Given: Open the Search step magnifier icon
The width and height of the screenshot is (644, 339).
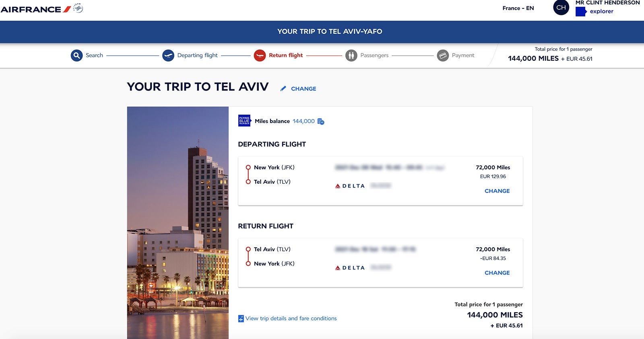Looking at the screenshot, I should 76,55.
